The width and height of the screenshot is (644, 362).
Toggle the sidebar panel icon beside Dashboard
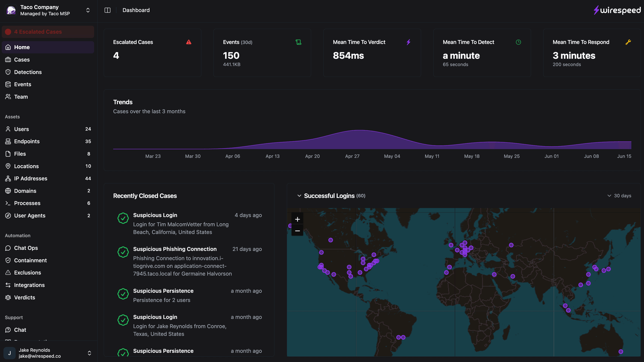107,10
